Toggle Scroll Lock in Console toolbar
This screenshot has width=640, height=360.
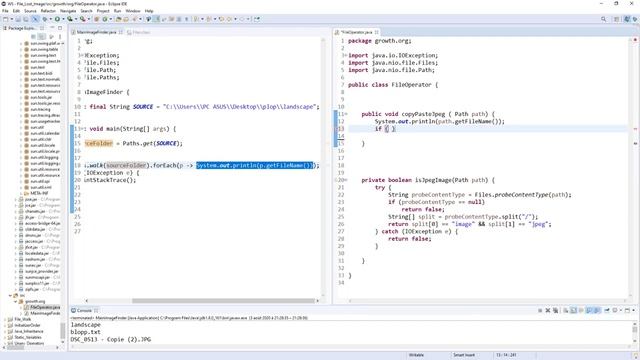click(x=573, y=310)
